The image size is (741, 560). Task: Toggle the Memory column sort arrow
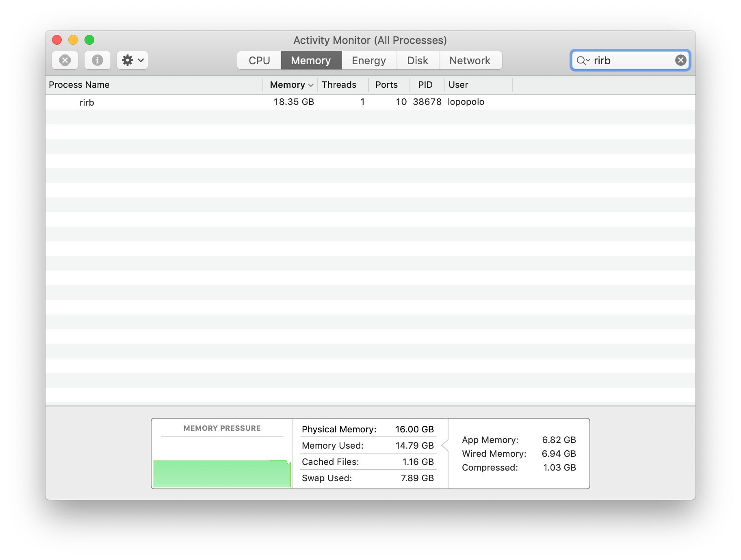point(311,85)
